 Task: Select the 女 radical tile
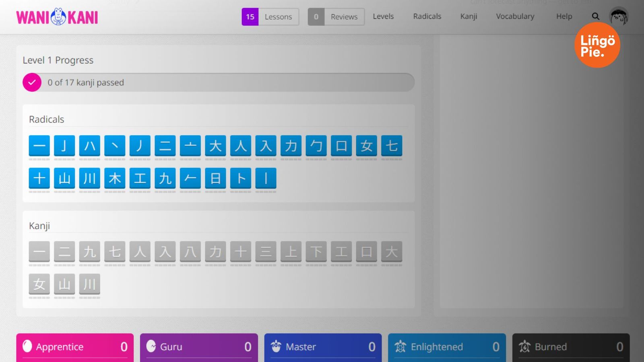click(367, 146)
